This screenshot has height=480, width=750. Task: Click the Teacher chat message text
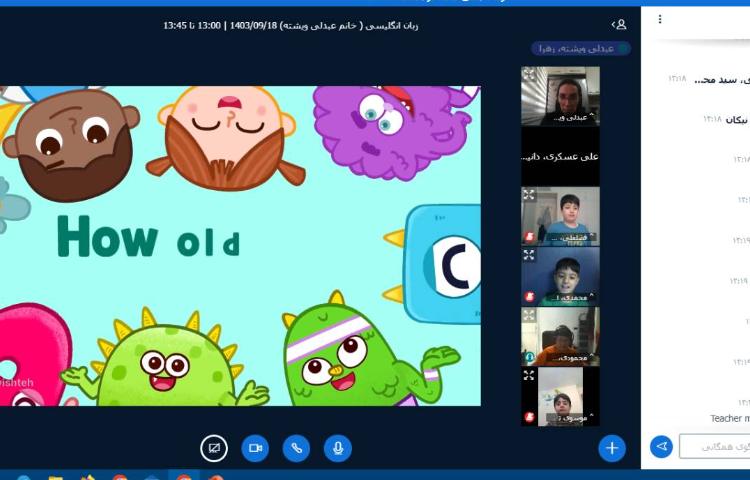pyautogui.click(x=729, y=418)
